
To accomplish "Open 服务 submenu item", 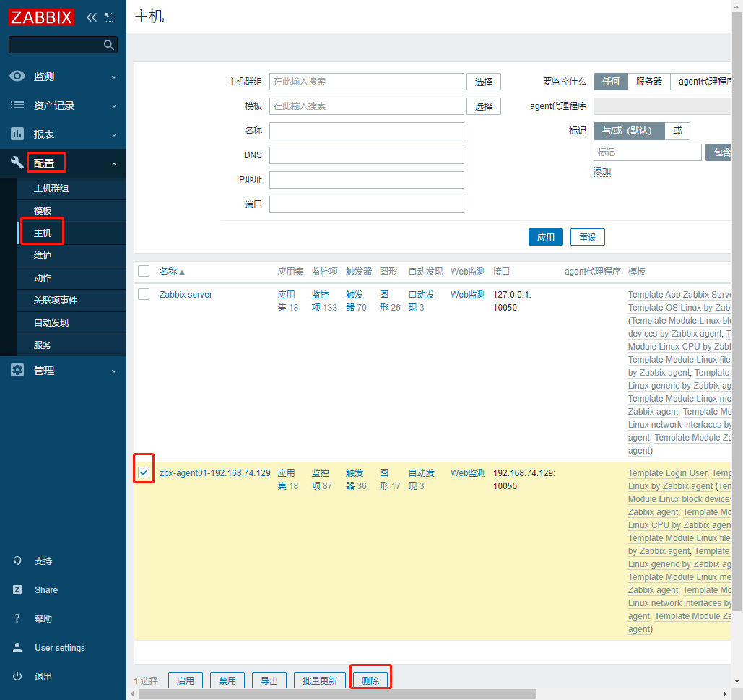I will click(x=71, y=345).
